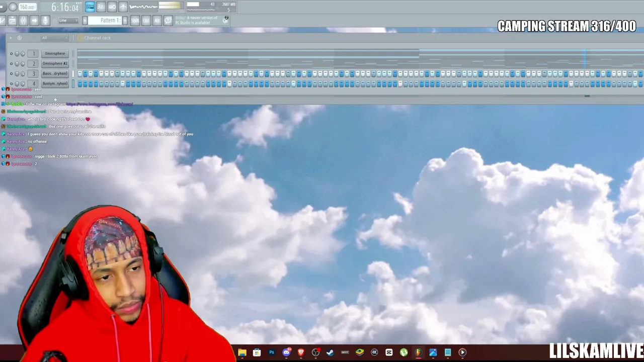
Task: Open BlueStacks from the taskbar
Action: click(359, 352)
